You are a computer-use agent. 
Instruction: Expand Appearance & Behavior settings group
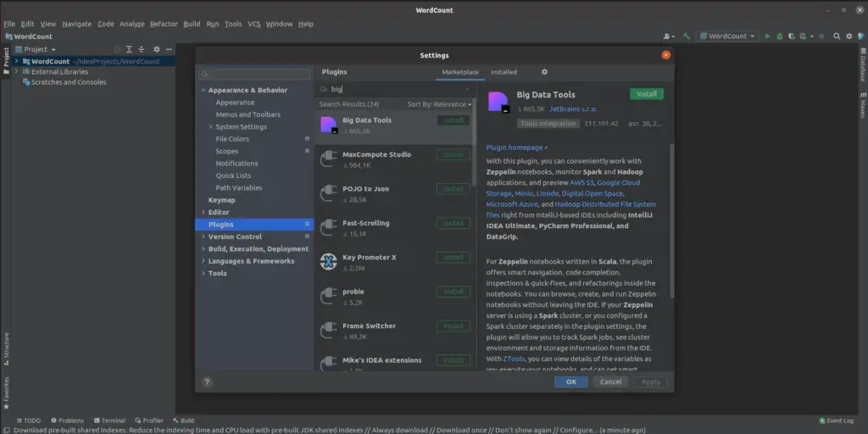(x=203, y=90)
